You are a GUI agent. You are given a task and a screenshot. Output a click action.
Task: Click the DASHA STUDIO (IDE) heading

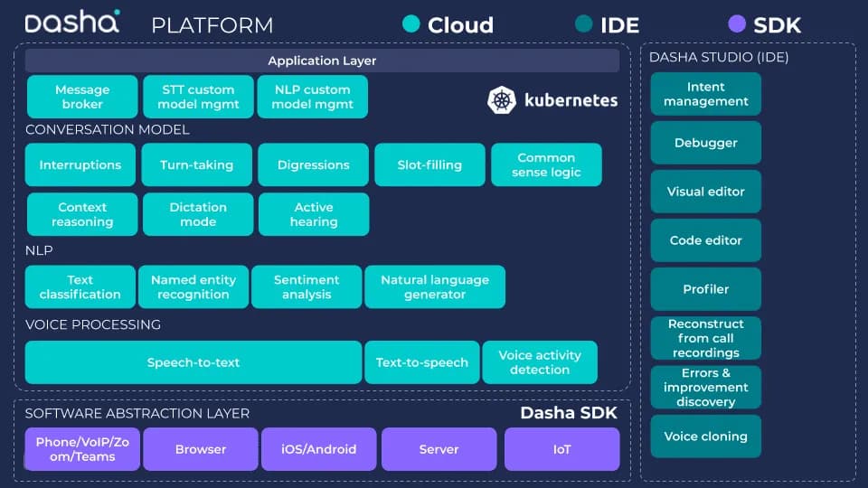[719, 58]
